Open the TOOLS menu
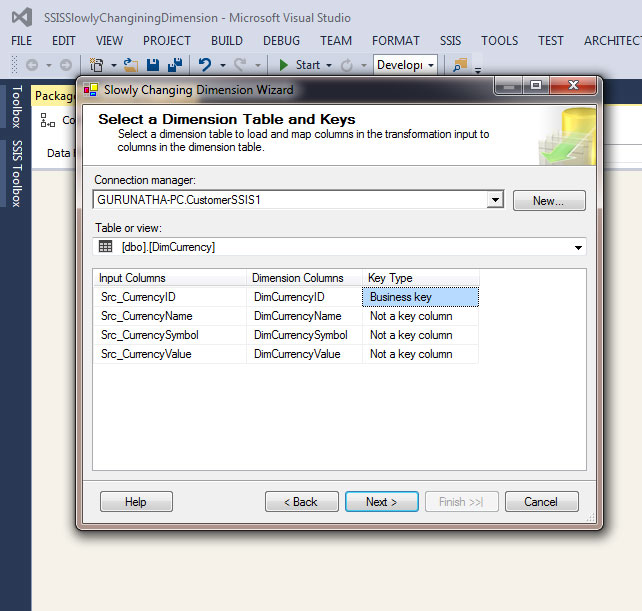 pos(500,41)
